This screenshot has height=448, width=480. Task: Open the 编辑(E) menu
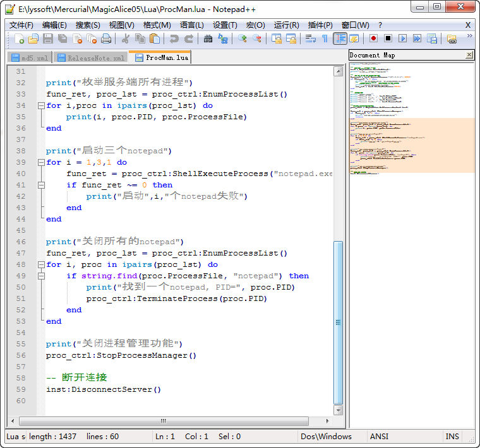[x=54, y=25]
